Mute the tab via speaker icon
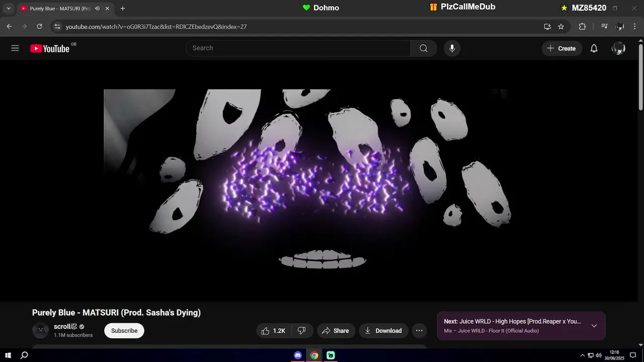This screenshot has width=644, height=362. (x=97, y=9)
